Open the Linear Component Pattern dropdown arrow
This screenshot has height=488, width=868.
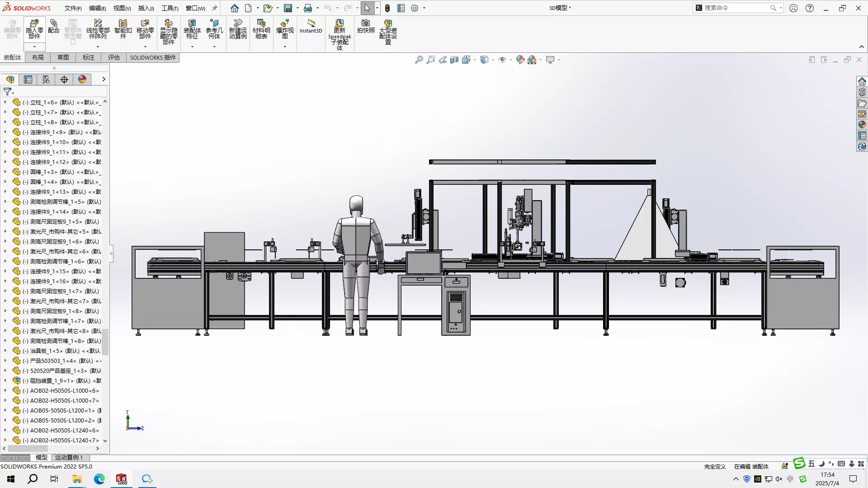[x=98, y=47]
